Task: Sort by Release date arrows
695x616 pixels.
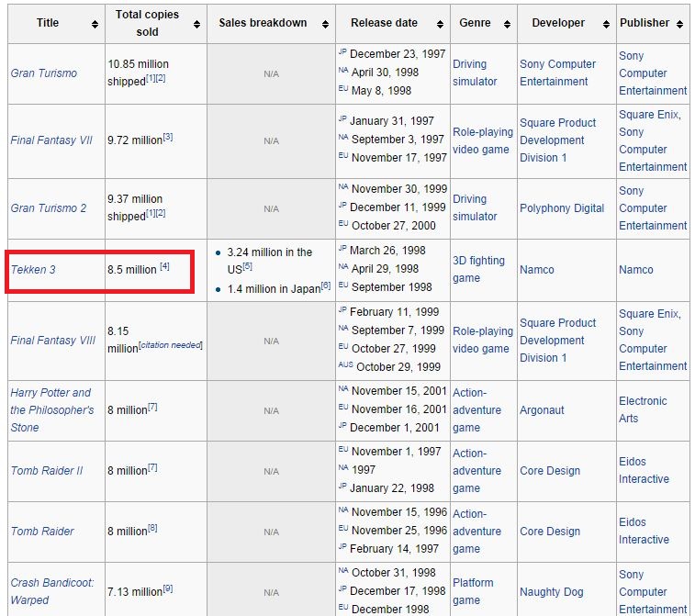Action: pyautogui.click(x=440, y=25)
